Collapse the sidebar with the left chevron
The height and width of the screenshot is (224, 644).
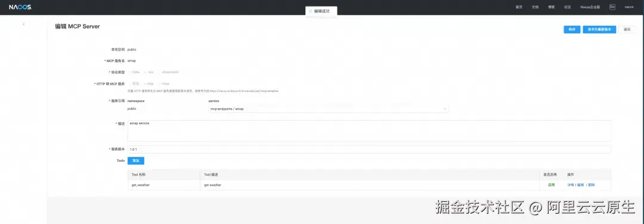coord(23,24)
